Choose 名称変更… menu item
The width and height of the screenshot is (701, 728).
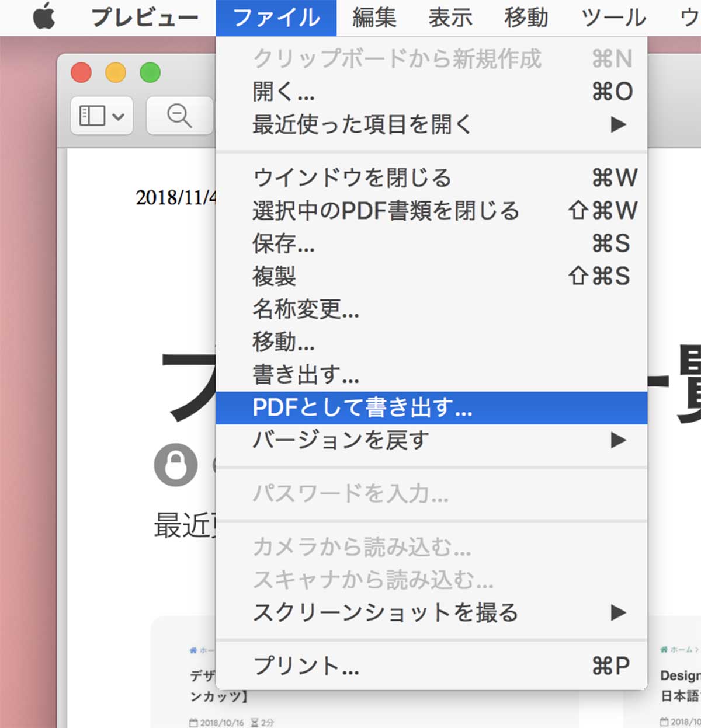432,309
